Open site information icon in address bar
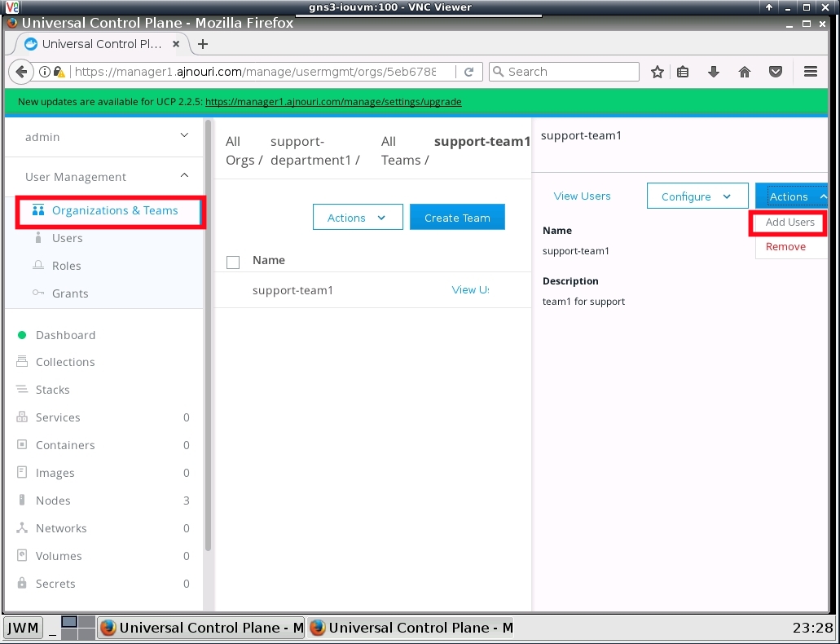 (x=45, y=71)
